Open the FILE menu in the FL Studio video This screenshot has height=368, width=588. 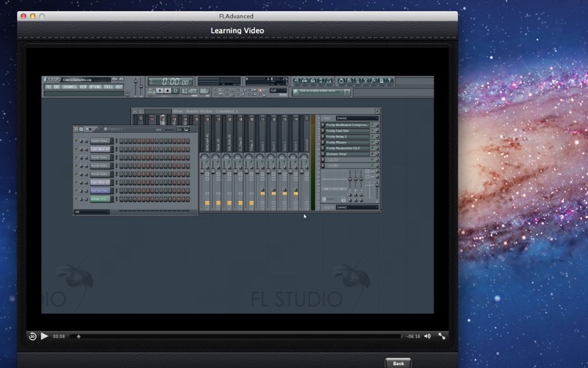pyautogui.click(x=49, y=87)
